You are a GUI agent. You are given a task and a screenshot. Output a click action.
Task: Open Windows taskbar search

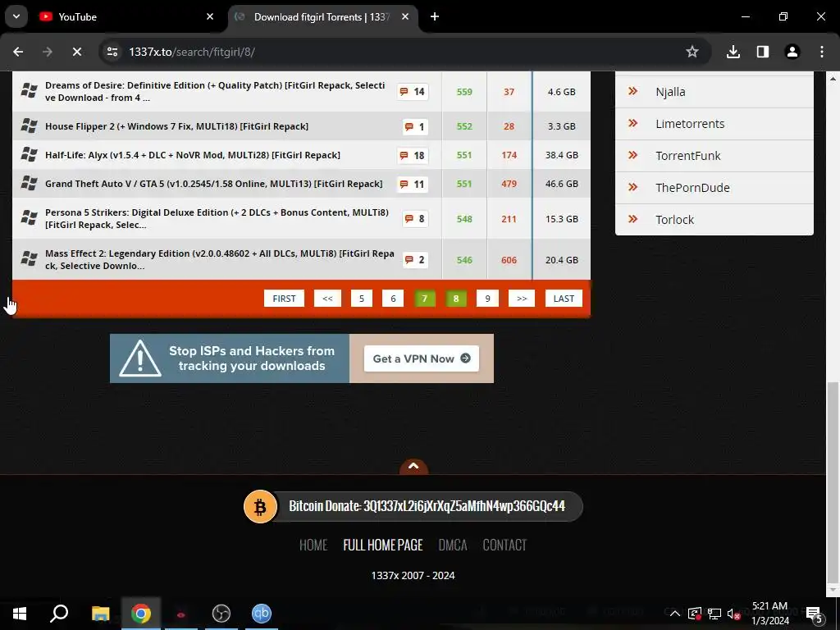coord(59,614)
